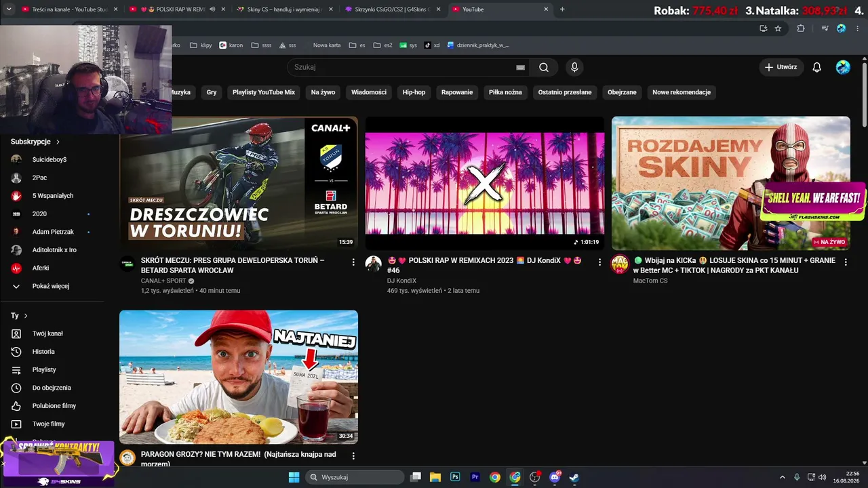Open the Utwórz create menu

click(781, 67)
